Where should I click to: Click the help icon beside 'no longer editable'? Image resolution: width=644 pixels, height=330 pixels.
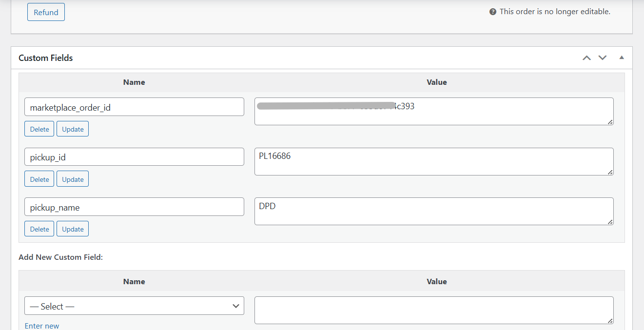point(493,12)
